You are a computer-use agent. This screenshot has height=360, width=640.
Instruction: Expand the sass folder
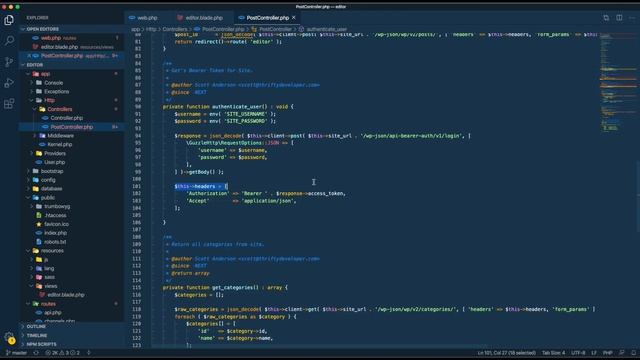(x=49, y=277)
